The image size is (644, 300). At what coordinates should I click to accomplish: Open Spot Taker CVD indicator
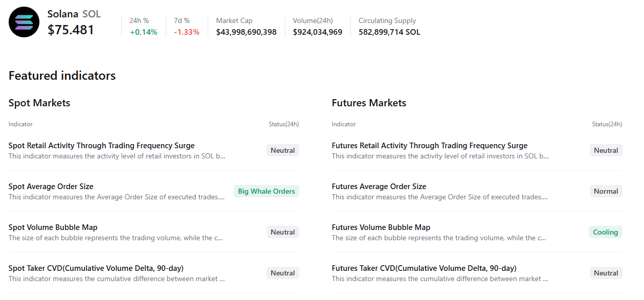click(x=96, y=268)
